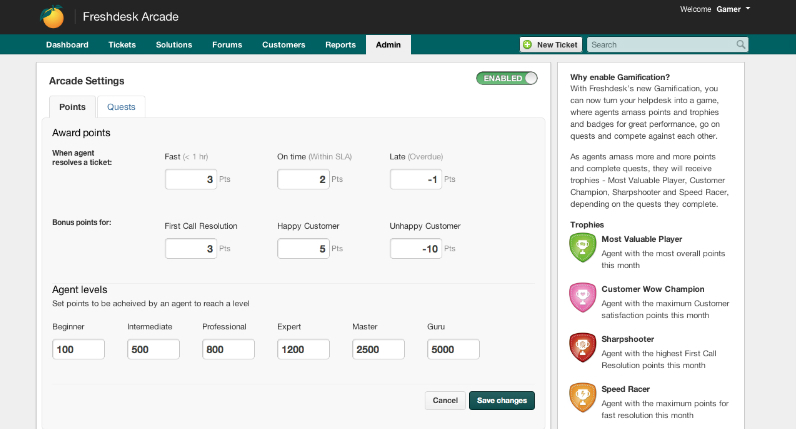Open the Dashboard navigation item

(67, 45)
